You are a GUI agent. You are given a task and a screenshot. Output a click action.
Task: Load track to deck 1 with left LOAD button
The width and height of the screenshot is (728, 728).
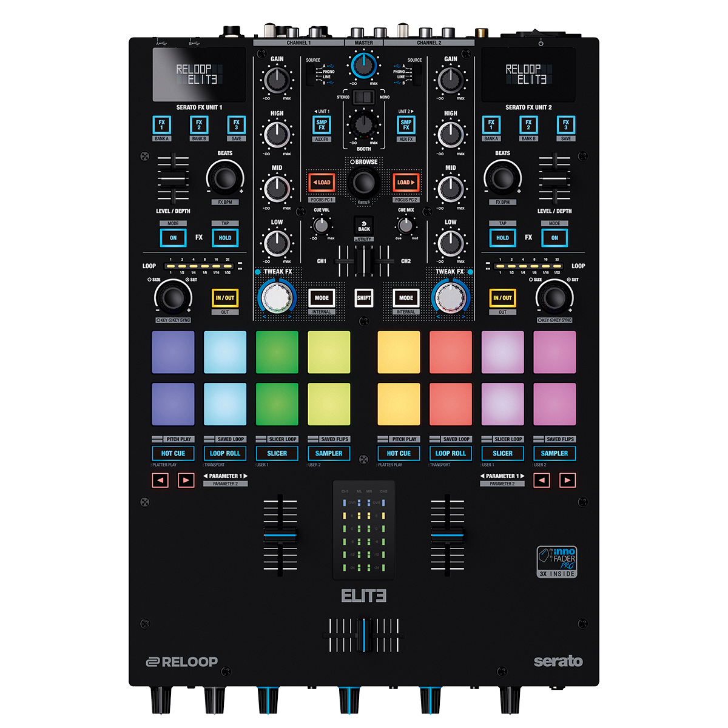point(322,182)
